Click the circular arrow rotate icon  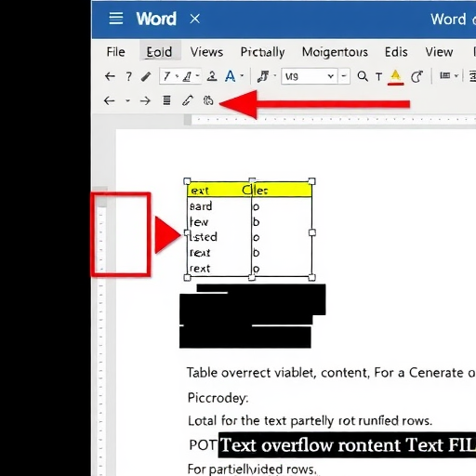click(416, 76)
